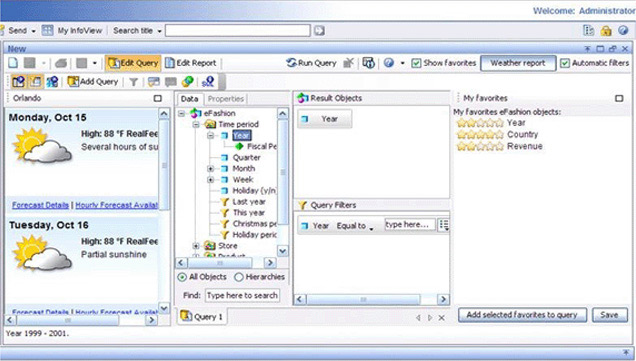Click the 'type here...' filter value field
Image resolution: width=636 pixels, height=361 pixels.
410,224
